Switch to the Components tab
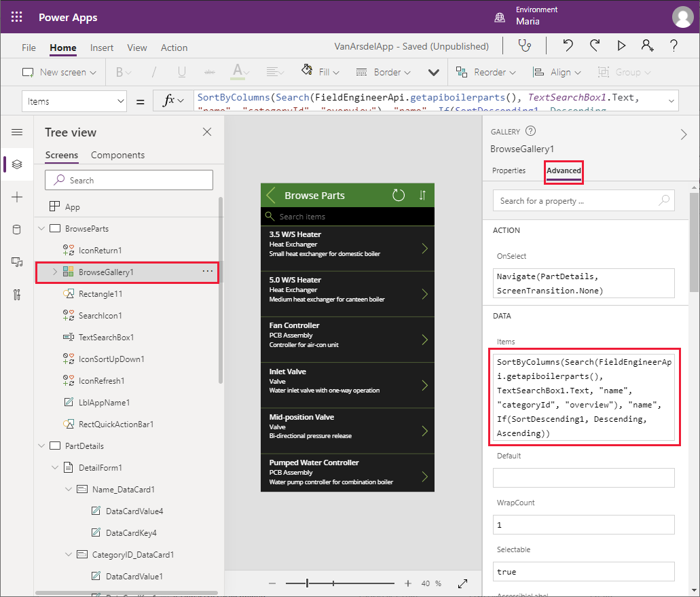Viewport: 700px width, 597px height. click(x=118, y=155)
